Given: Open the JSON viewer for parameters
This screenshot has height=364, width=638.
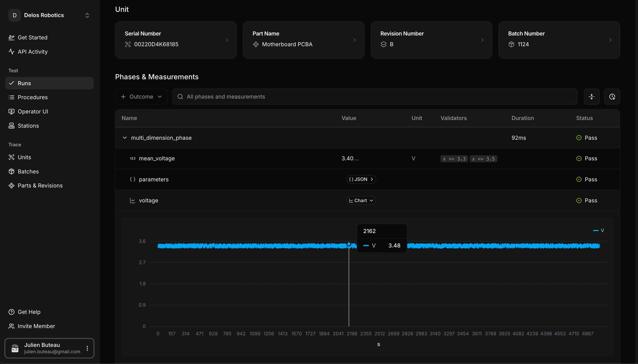Looking at the screenshot, I should [361, 179].
